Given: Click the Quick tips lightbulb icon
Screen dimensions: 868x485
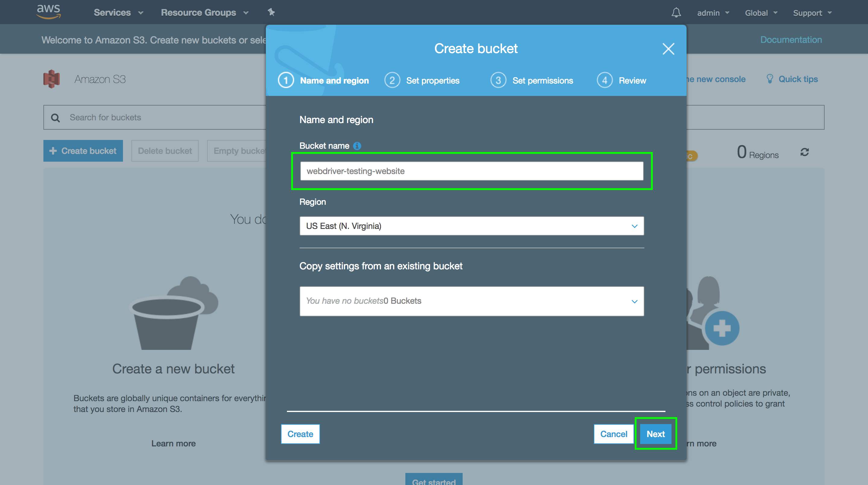Looking at the screenshot, I should (770, 79).
